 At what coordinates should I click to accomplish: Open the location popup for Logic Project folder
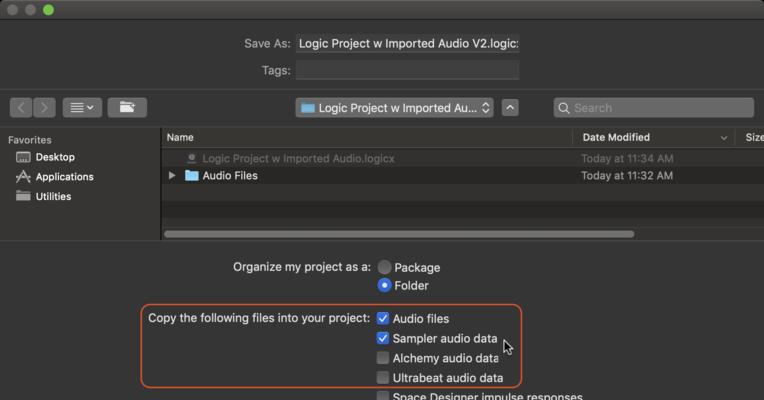coord(394,108)
